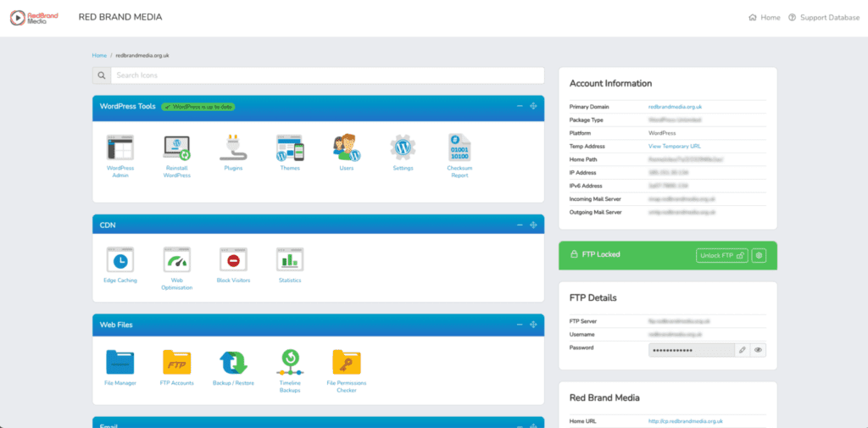Collapse the WordPress Tools panel

[520, 106]
